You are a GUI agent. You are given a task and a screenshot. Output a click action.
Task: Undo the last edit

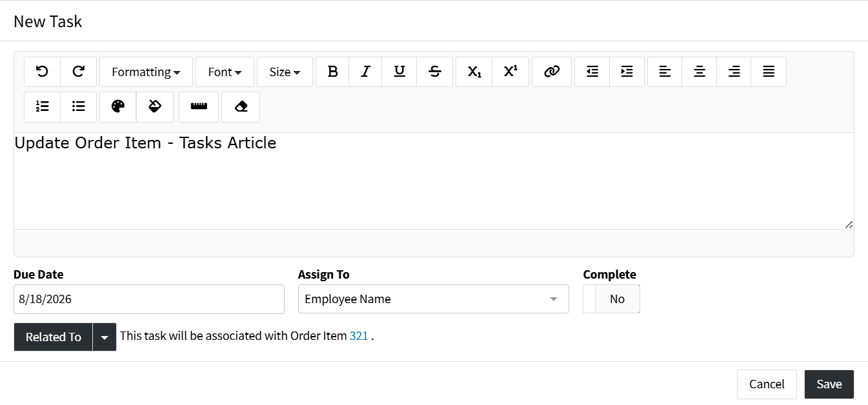click(x=43, y=72)
